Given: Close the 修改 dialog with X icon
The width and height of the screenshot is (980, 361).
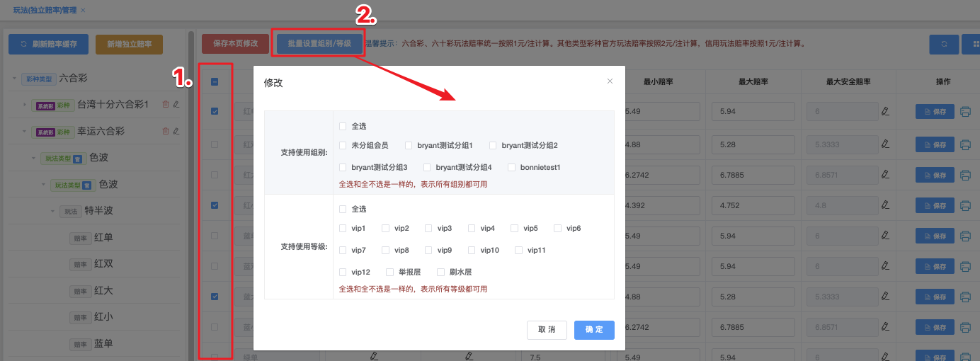Looking at the screenshot, I should point(610,81).
